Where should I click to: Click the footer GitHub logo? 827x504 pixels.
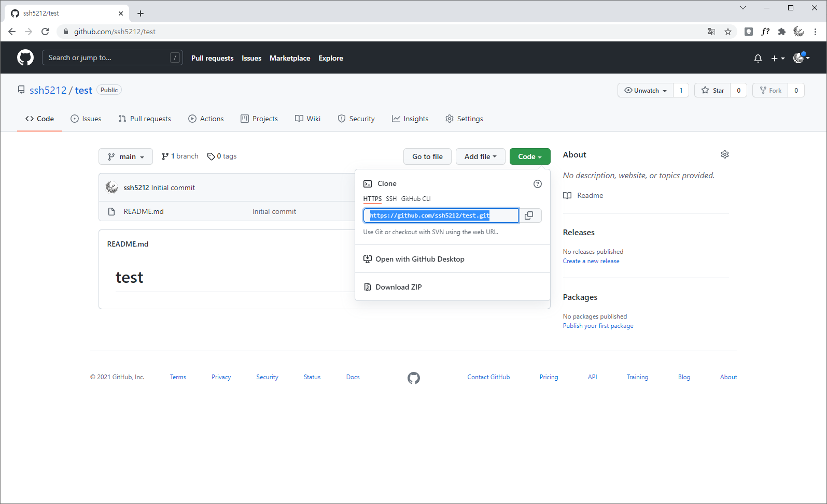click(x=414, y=378)
